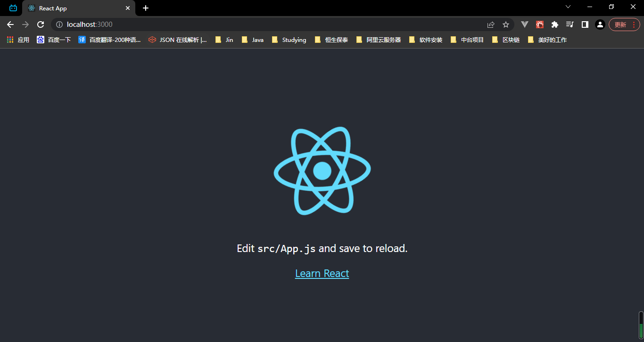Open media control playlist icon
Image resolution: width=644 pixels, height=342 pixels.
click(x=570, y=24)
